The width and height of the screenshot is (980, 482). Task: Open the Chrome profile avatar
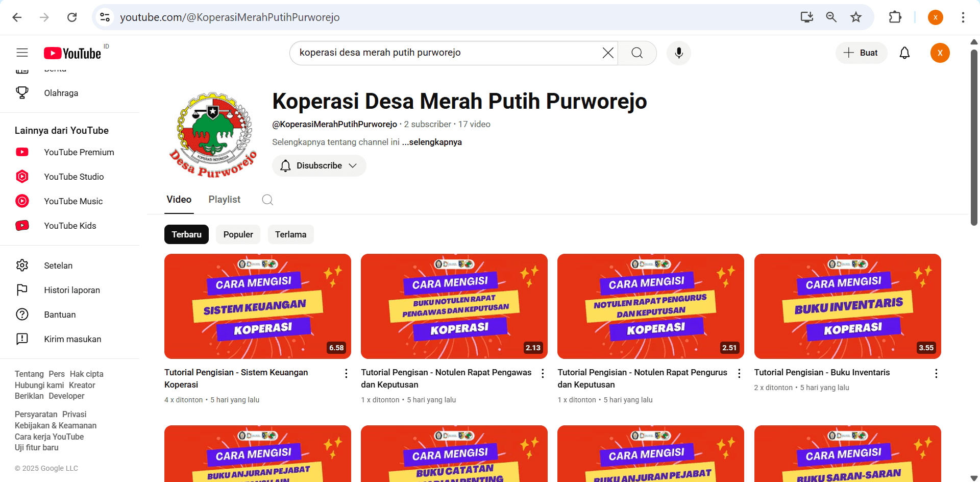936,17
